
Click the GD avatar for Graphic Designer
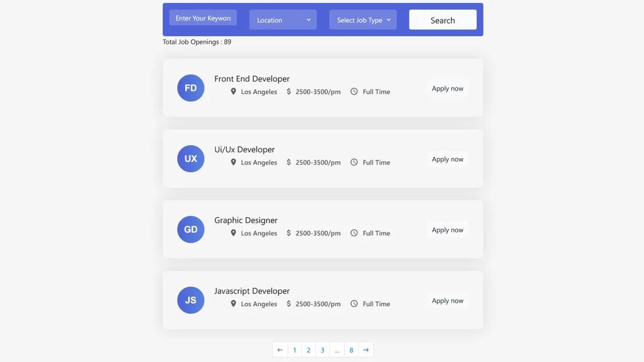(x=191, y=229)
